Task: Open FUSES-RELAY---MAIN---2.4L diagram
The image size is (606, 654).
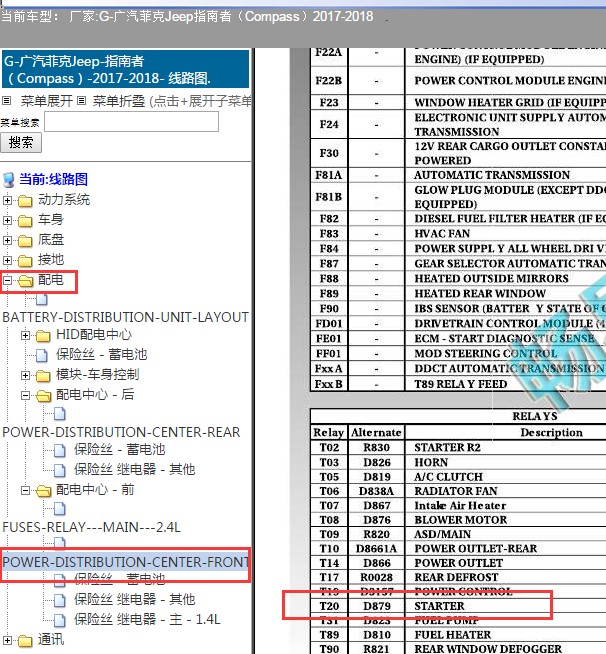Action: pos(91,527)
